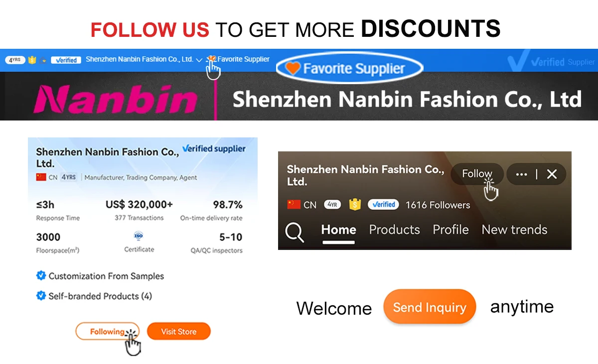Click the blue check beside Customization From Samples
Viewport: 598px width, 364px height.
[41, 275]
